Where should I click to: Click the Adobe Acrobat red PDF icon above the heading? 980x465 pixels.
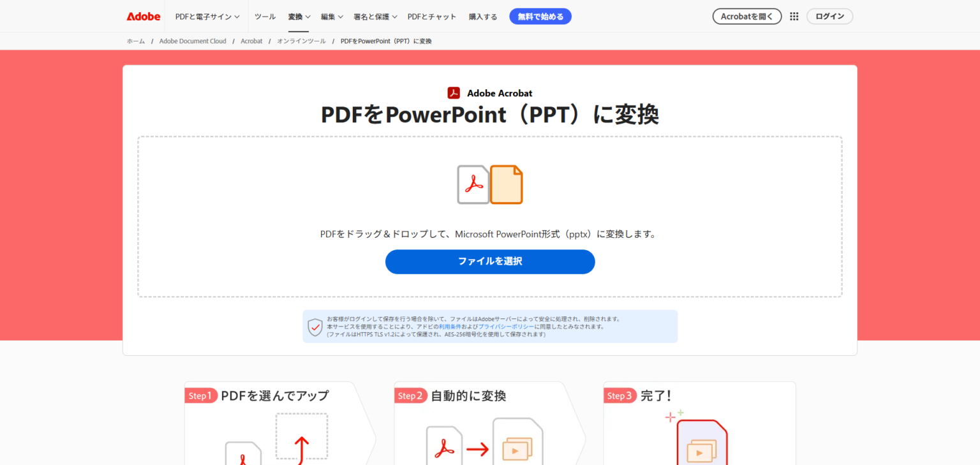(x=454, y=92)
